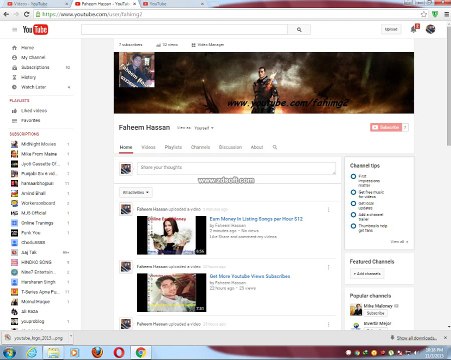Open Get More Youtube Views Subscribes link
Viewport: 451px width, 360px height.
250,276
